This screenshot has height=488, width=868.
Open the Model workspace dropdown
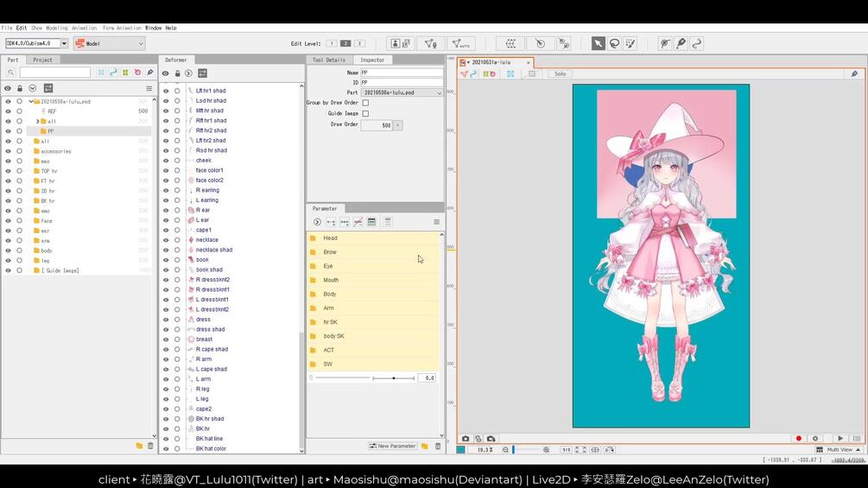point(109,43)
